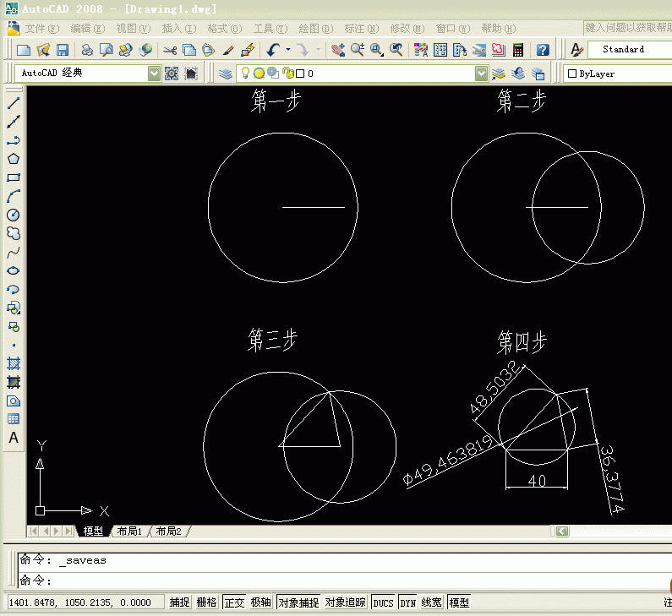Screen dimensions: 672x616
Task: Click the command line input field
Action: 343,581
